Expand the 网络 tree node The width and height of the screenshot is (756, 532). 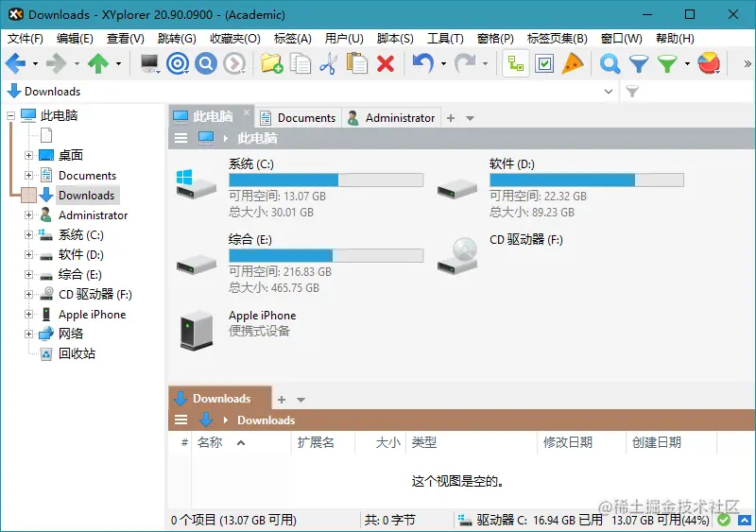point(28,334)
